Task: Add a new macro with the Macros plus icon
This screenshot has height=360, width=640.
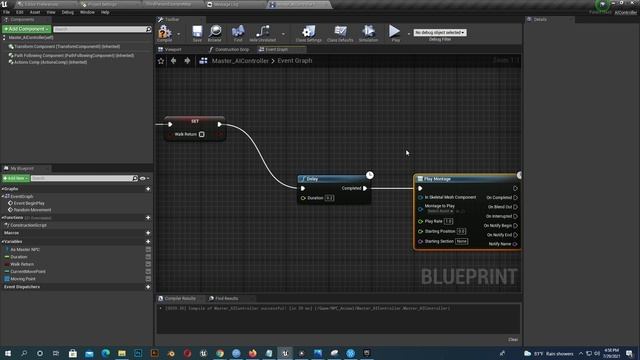Action: (x=148, y=233)
